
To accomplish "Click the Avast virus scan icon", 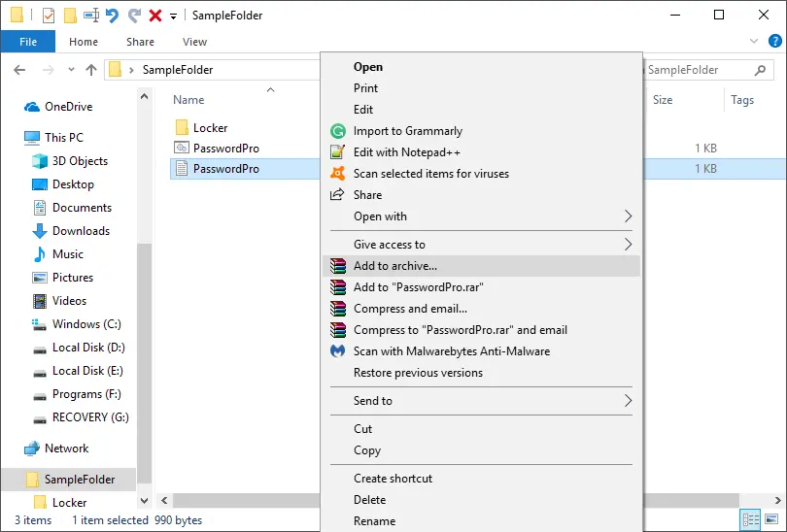I will [337, 174].
